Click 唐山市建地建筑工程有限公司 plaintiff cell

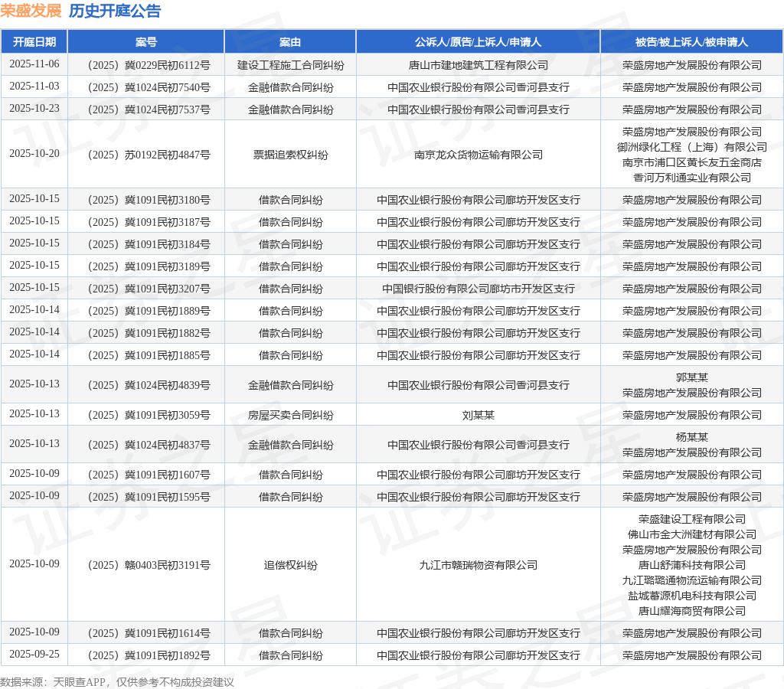tap(478, 65)
